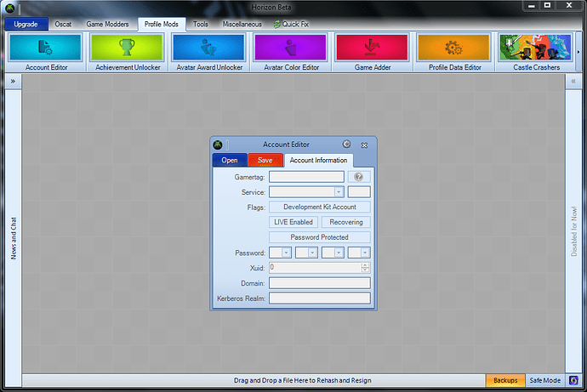Open the Avatar Award Unlocker

click(208, 52)
